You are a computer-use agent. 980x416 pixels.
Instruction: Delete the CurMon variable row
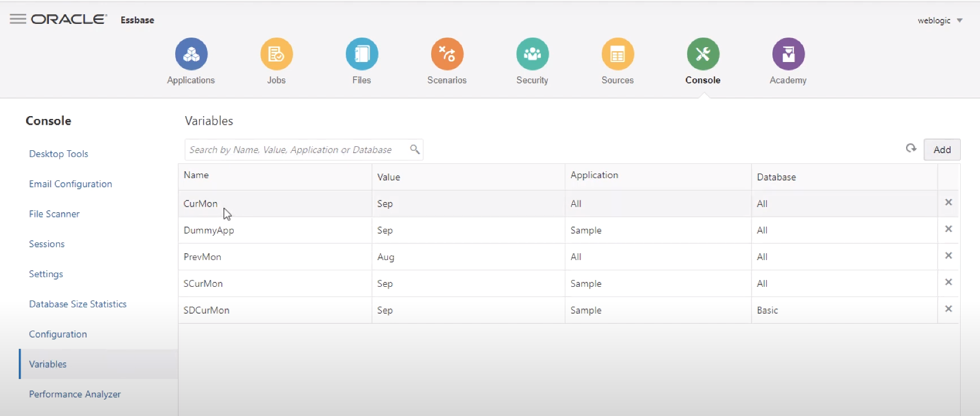click(x=948, y=202)
